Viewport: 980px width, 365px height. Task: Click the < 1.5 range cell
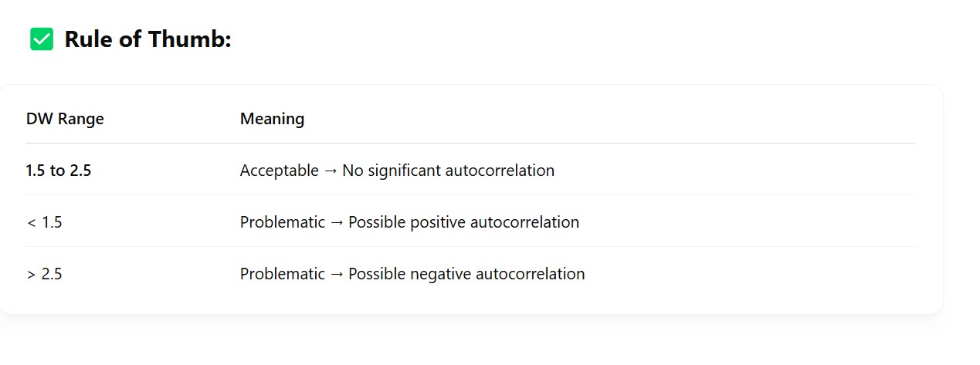point(44,222)
